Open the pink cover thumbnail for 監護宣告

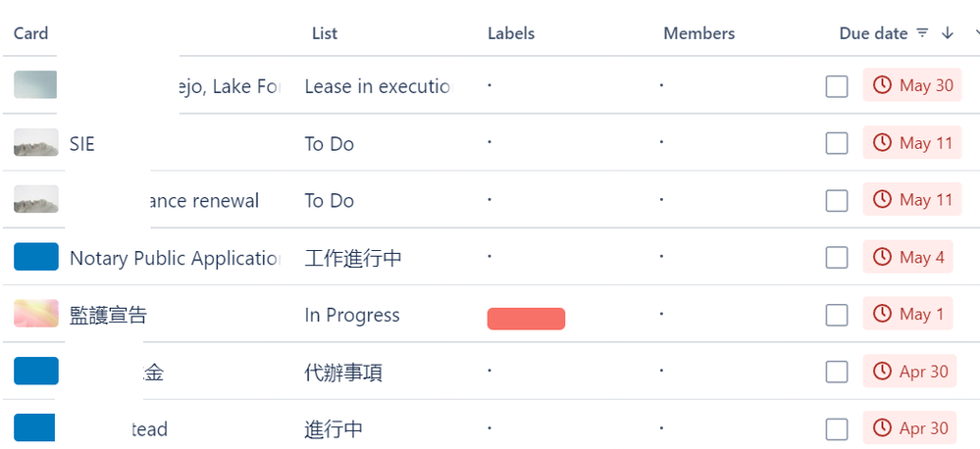(x=36, y=314)
